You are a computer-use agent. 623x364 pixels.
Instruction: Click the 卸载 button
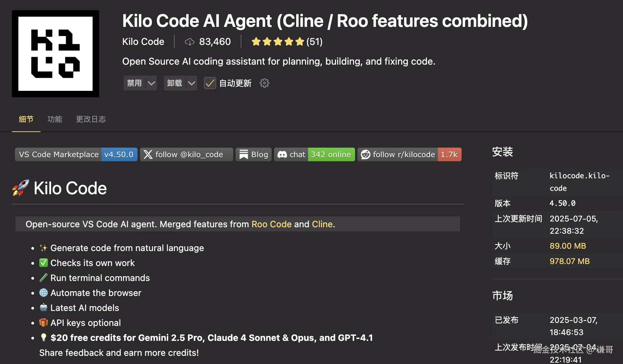click(175, 83)
